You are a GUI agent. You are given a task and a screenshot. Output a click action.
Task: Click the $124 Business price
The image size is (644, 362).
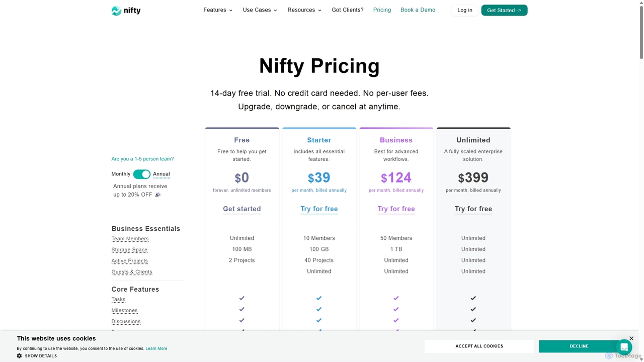click(396, 177)
